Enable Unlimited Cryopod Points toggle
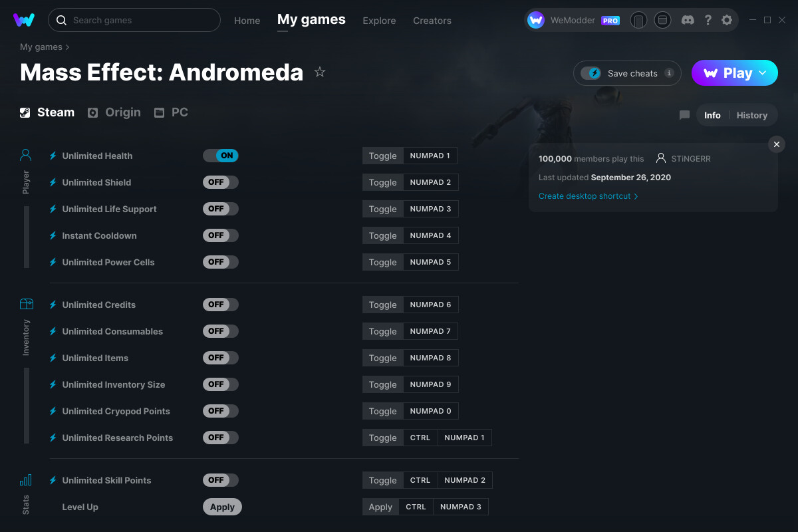This screenshot has height=532, width=798. point(220,411)
